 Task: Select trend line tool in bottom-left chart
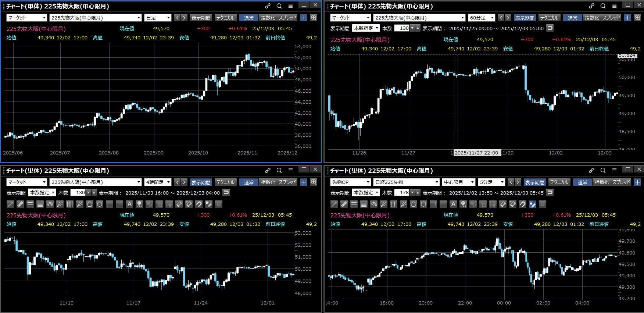click(x=10, y=204)
